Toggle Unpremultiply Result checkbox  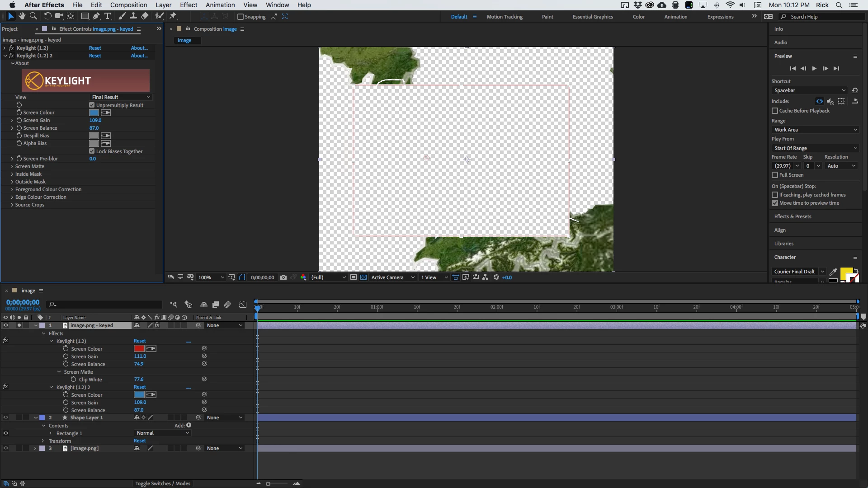(92, 105)
